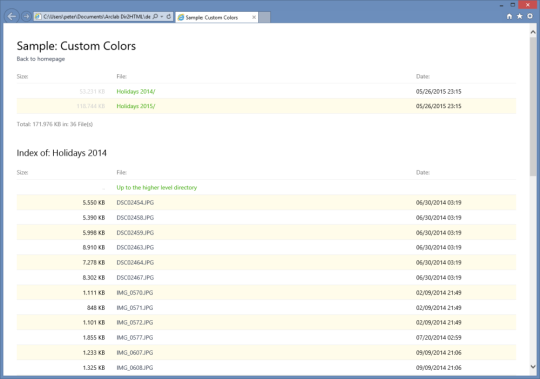Open the Holidays 2015/ folder link
This screenshot has height=379, width=540.
pos(136,106)
